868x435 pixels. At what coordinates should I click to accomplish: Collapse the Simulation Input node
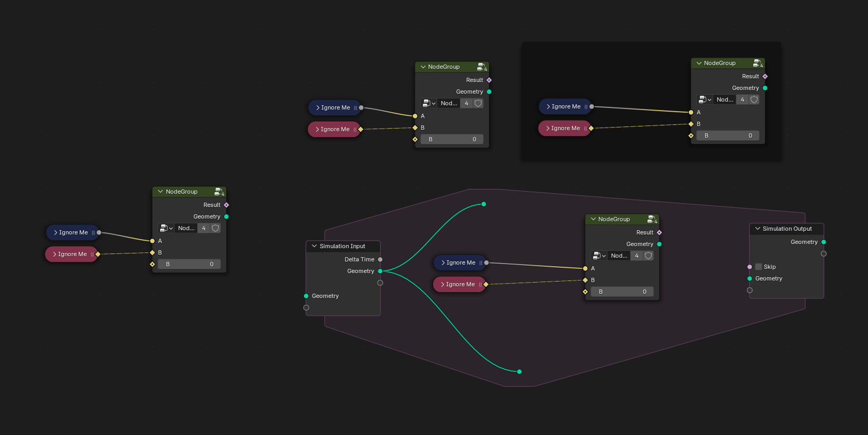click(315, 246)
